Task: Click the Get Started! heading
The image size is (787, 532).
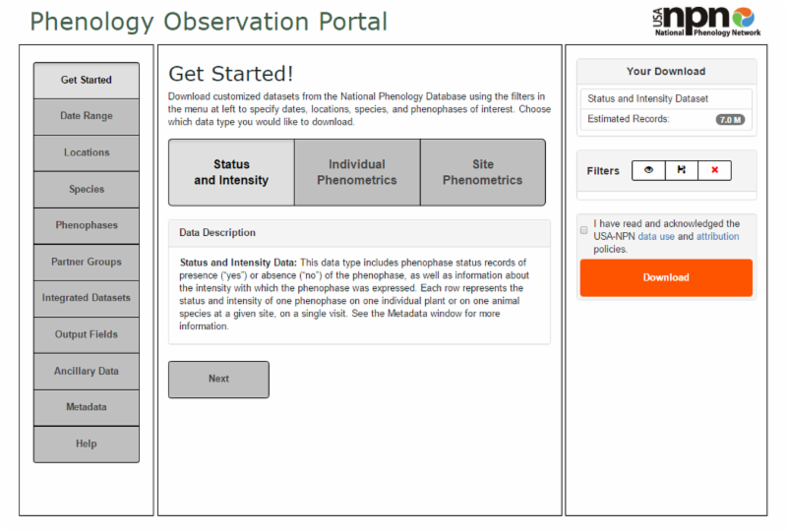Action: coord(231,74)
